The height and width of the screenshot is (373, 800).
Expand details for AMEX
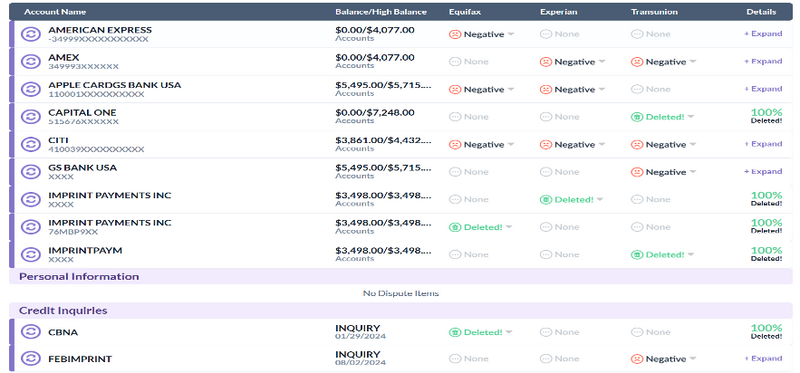pyautogui.click(x=763, y=61)
